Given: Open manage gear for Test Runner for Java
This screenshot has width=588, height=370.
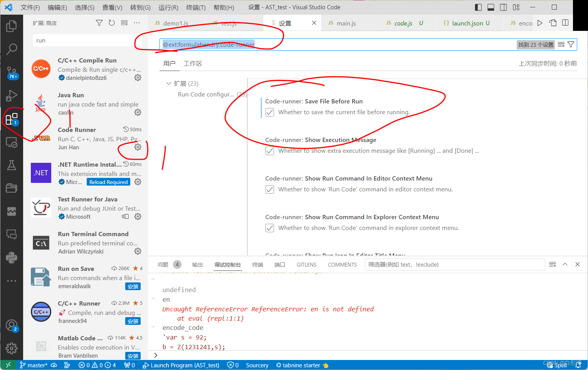Looking at the screenshot, I should 138,216.
